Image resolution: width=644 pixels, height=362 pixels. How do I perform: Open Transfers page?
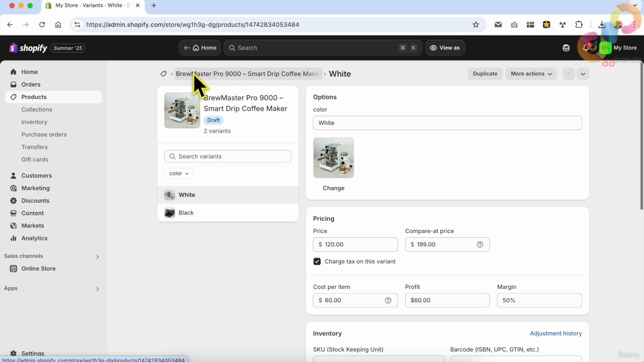click(x=34, y=147)
